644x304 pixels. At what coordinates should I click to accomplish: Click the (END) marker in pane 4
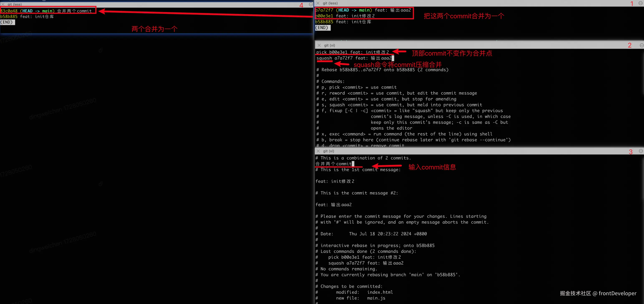click(7, 22)
